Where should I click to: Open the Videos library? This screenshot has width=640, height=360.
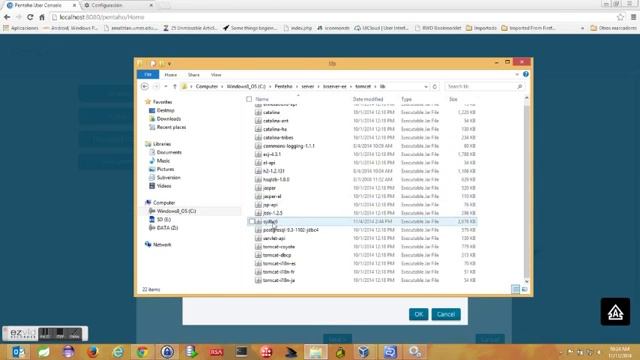[x=164, y=186]
